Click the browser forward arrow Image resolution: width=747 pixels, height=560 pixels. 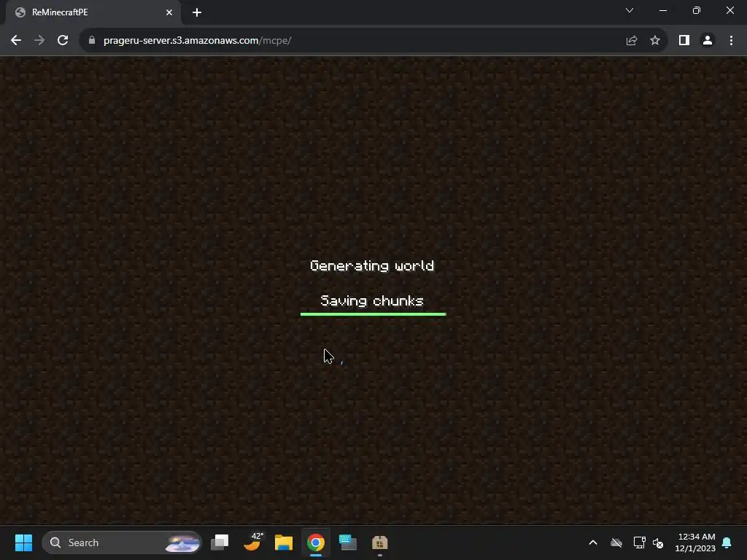pos(39,41)
